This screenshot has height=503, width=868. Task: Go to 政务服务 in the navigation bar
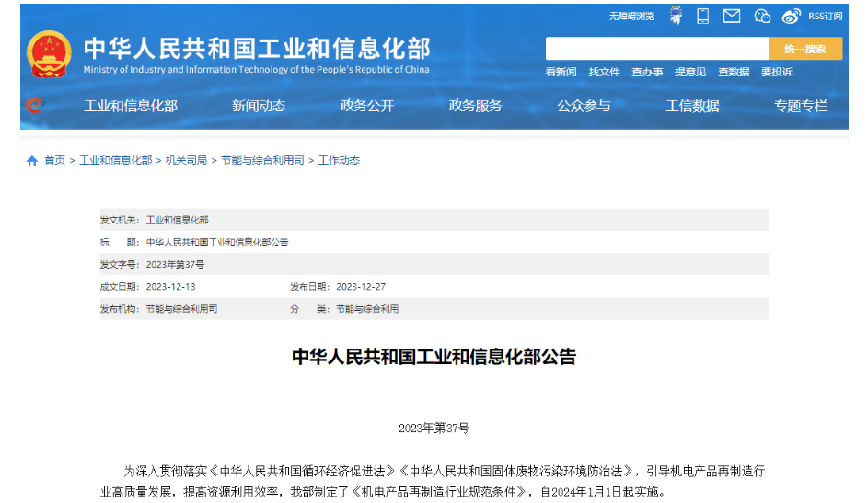point(476,106)
